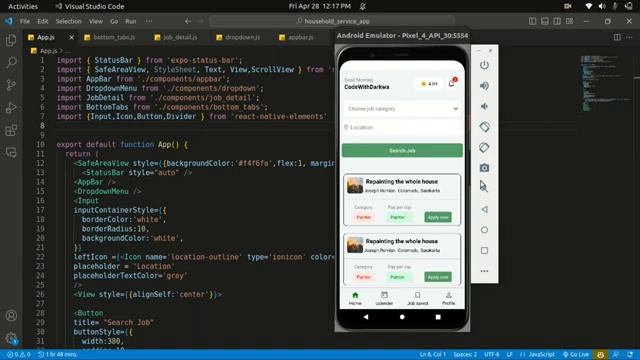Open Activities overview
640x360 pixels.
[23, 6]
